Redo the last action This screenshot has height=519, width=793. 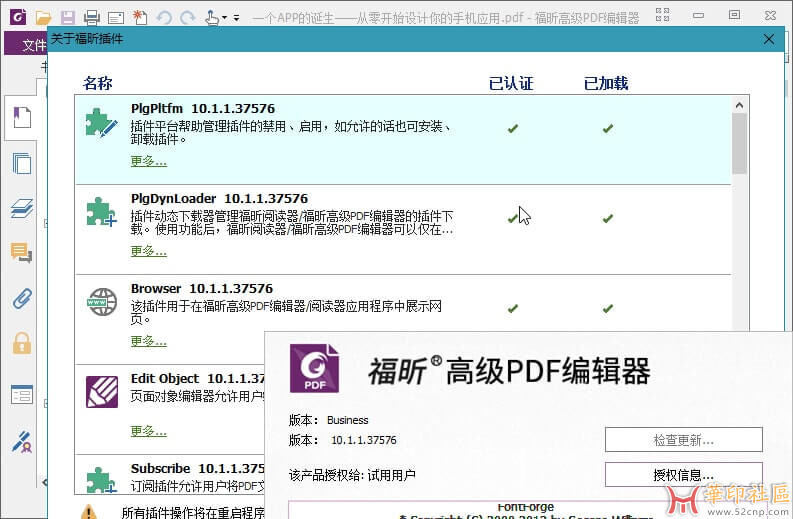pos(188,18)
